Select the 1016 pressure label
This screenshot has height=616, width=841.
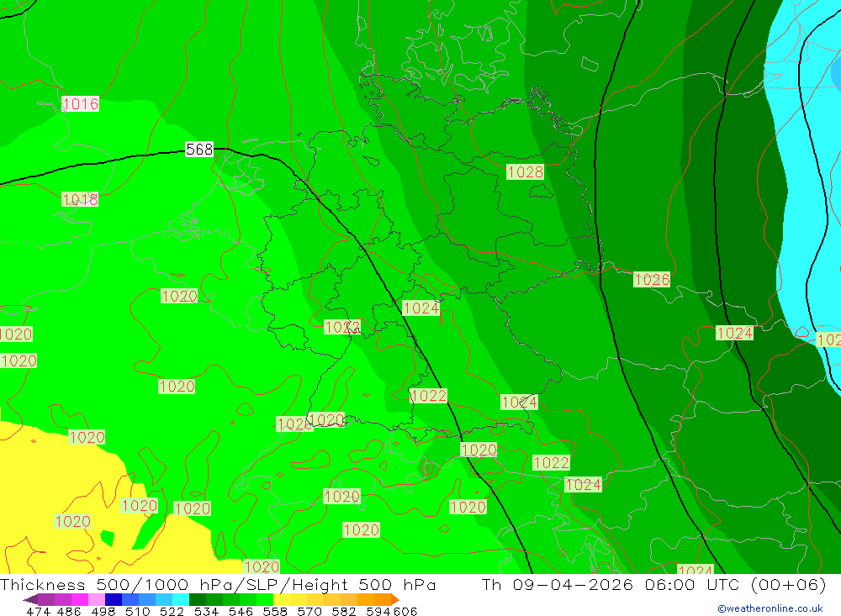coord(81,103)
